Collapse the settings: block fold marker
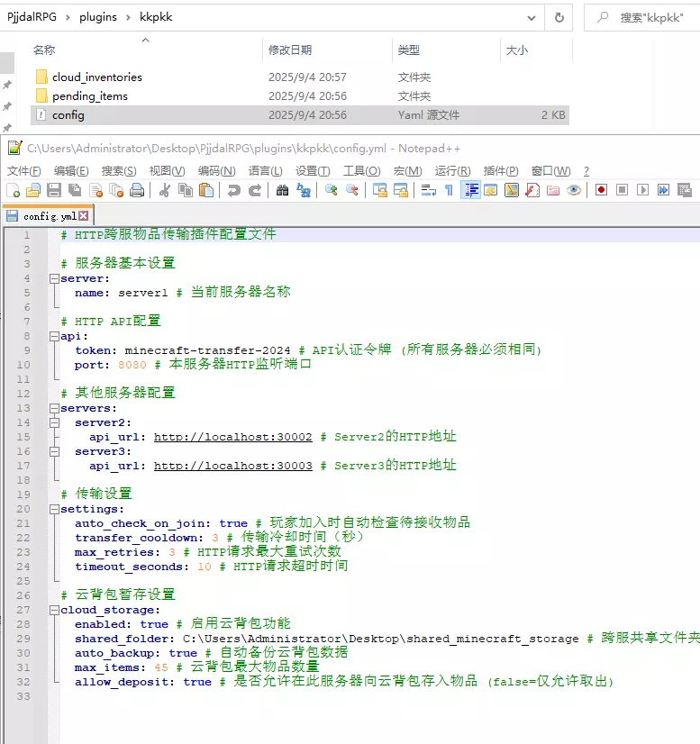Viewport: 700px width, 744px height. pyautogui.click(x=55, y=509)
